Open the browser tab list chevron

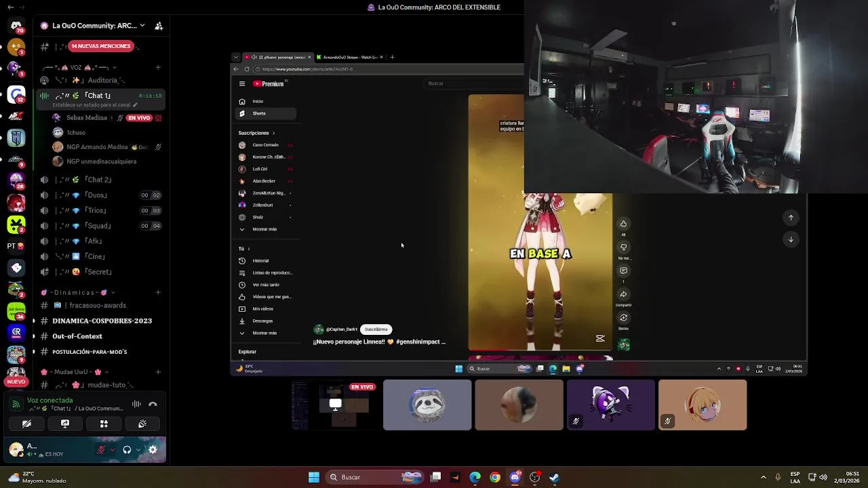(x=235, y=57)
